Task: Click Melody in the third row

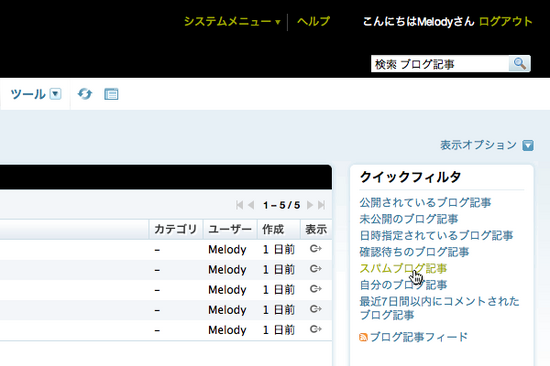Action: point(227,290)
